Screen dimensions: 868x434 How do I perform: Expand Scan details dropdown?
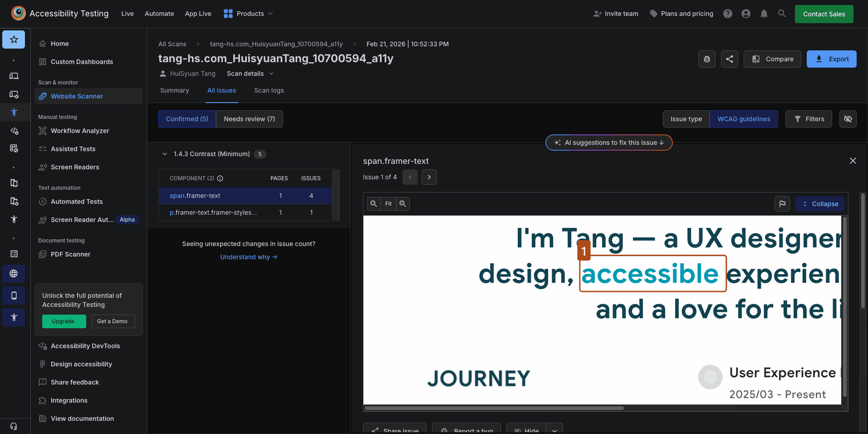click(x=250, y=74)
